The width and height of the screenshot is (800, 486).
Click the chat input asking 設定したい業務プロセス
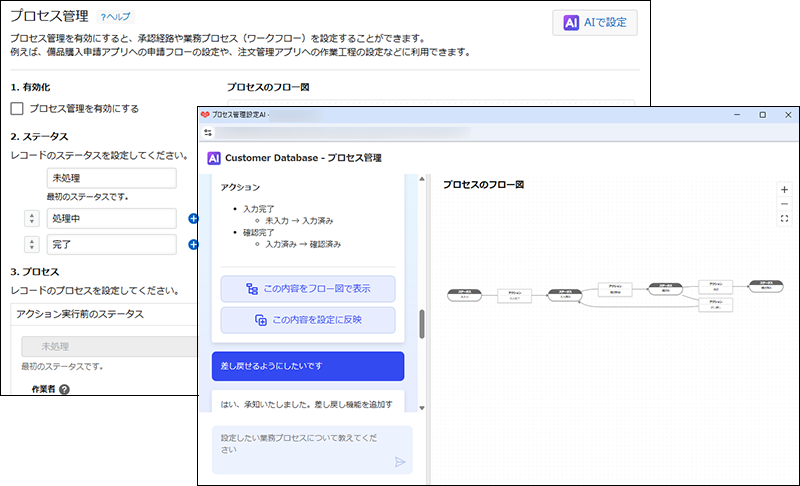[312, 450]
